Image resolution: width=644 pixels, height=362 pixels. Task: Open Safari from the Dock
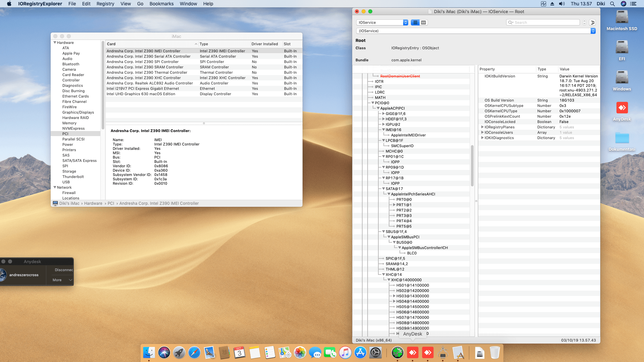[x=194, y=353]
